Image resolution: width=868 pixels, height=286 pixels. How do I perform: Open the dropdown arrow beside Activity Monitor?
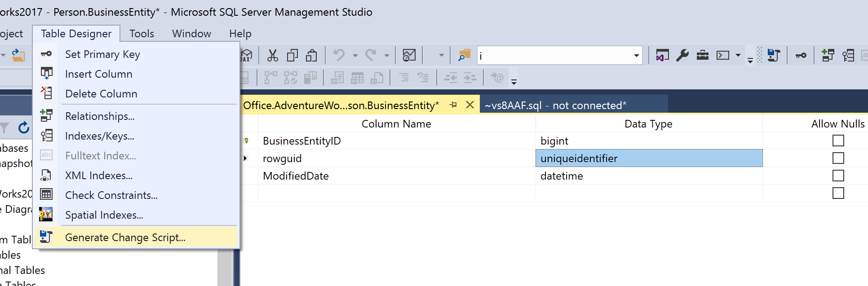pyautogui.click(x=441, y=56)
